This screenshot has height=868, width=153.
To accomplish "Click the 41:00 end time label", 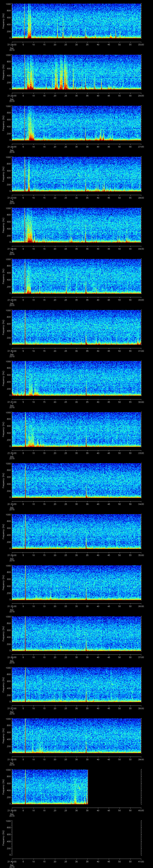I will tap(141, 862).
